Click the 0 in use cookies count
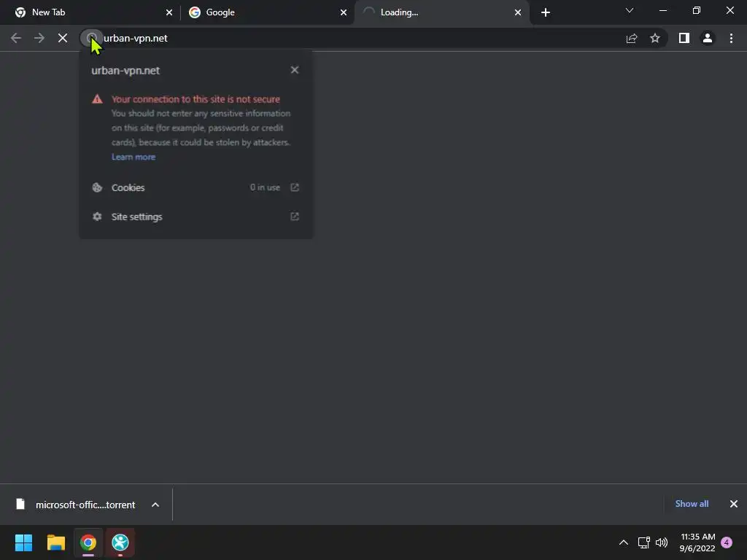This screenshot has height=560, width=747. (x=265, y=187)
